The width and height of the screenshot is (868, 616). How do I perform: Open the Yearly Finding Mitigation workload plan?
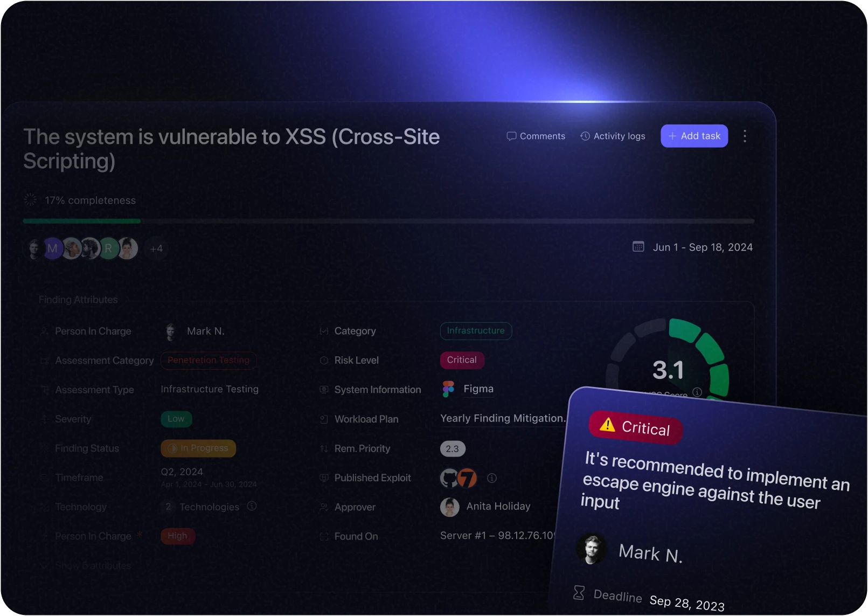pos(503,418)
